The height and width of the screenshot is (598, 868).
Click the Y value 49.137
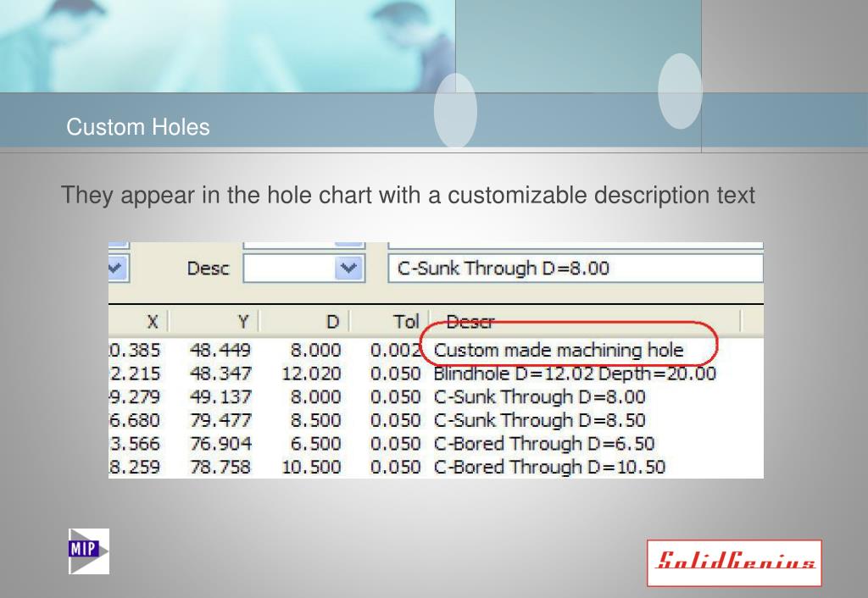click(x=220, y=396)
